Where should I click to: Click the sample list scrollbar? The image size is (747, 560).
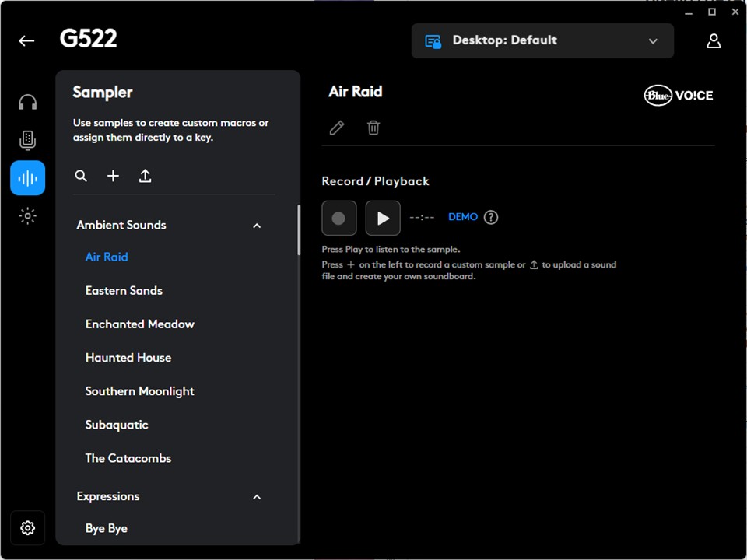pos(299,230)
